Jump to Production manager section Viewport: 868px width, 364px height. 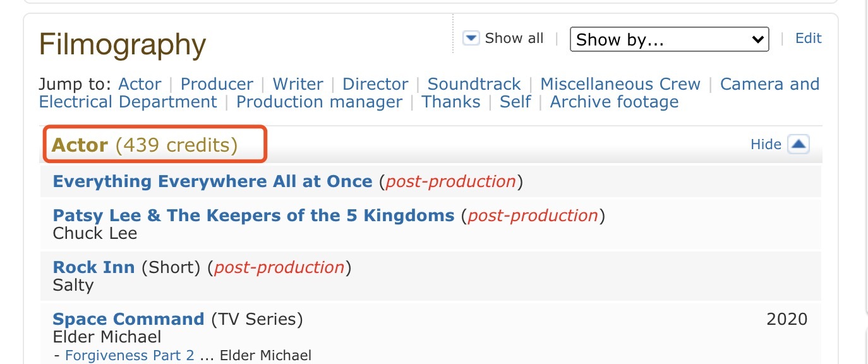coord(319,102)
